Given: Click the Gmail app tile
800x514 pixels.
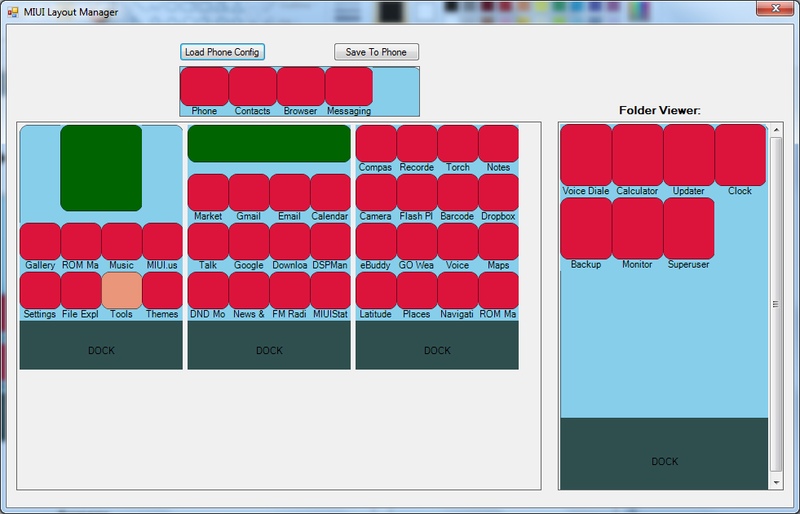Looking at the screenshot, I should [249, 192].
